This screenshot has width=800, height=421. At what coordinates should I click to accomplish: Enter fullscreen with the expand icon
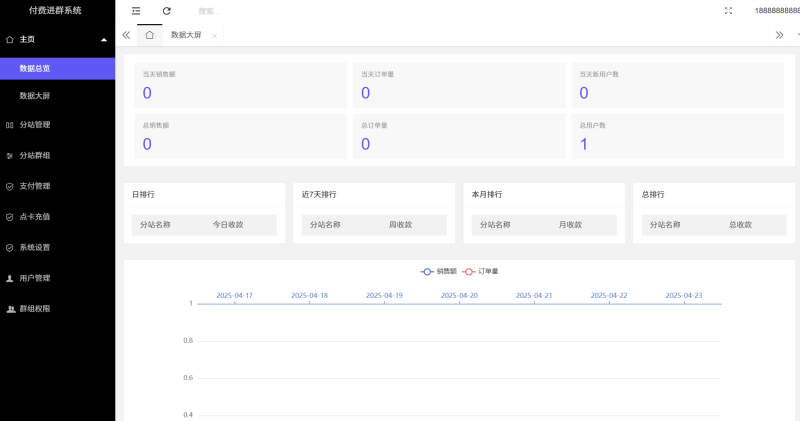727,11
